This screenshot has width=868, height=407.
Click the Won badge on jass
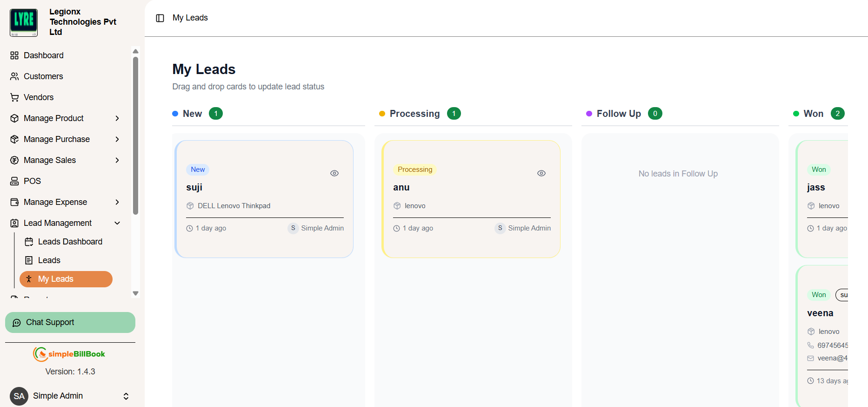click(819, 170)
